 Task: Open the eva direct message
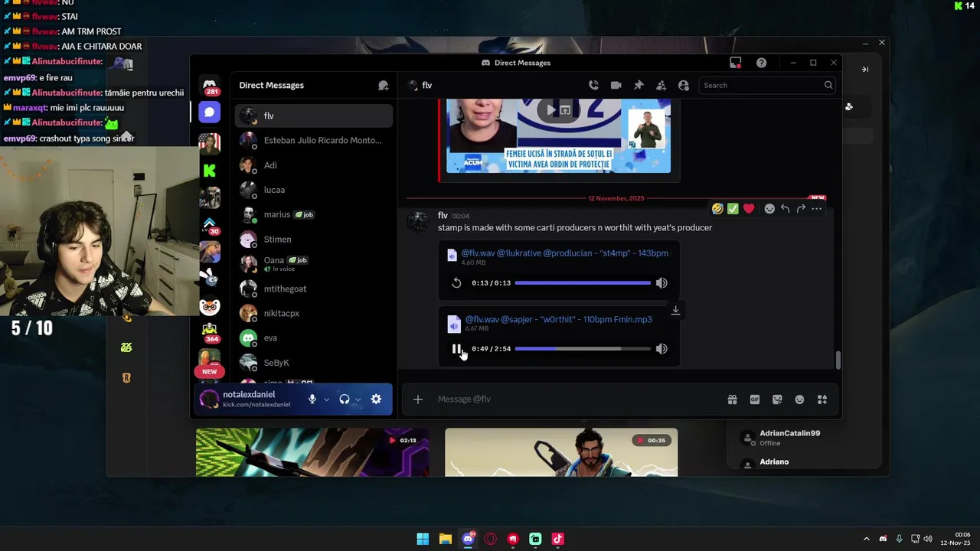[314, 337]
